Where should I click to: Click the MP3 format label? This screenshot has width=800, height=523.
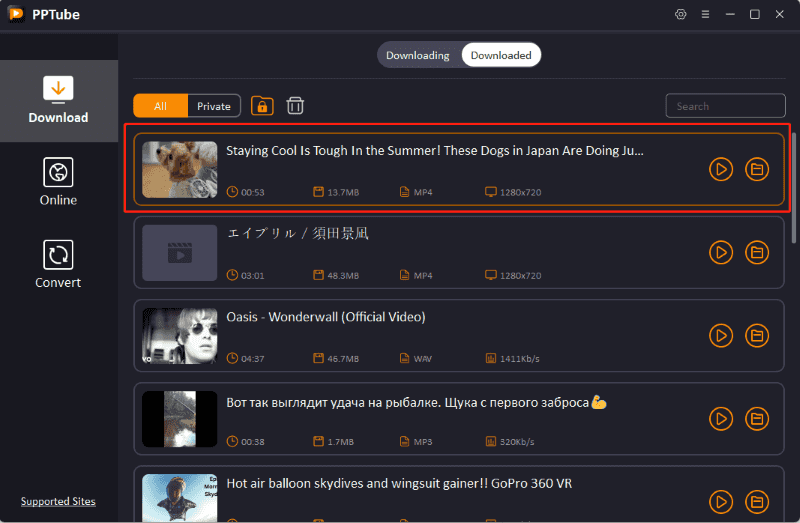[422, 442]
